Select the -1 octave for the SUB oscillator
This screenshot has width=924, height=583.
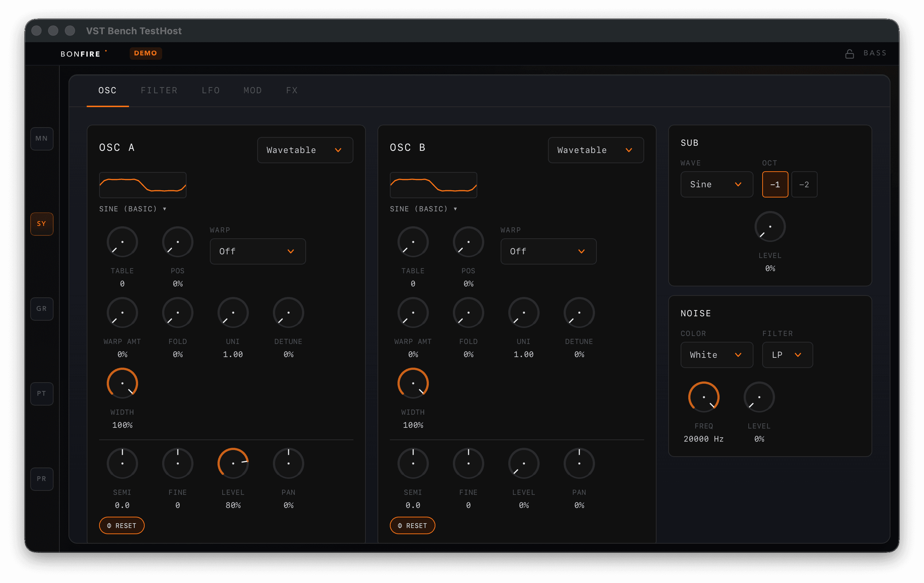(775, 184)
